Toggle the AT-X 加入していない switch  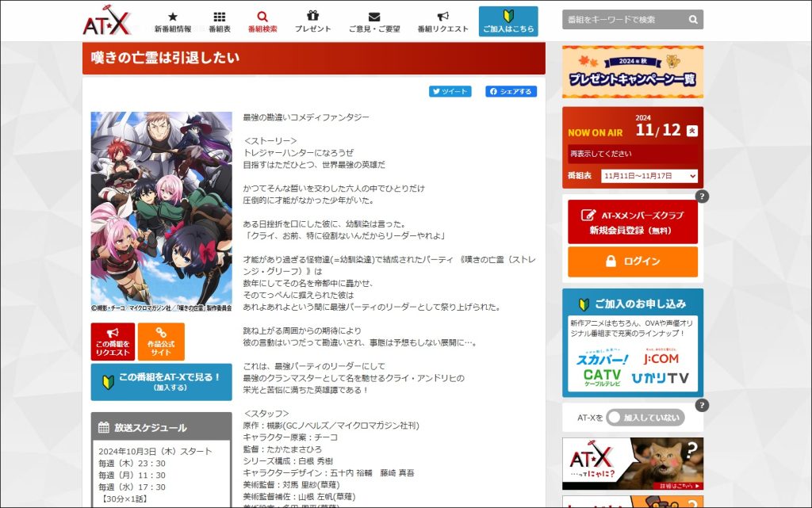pyautogui.click(x=645, y=418)
